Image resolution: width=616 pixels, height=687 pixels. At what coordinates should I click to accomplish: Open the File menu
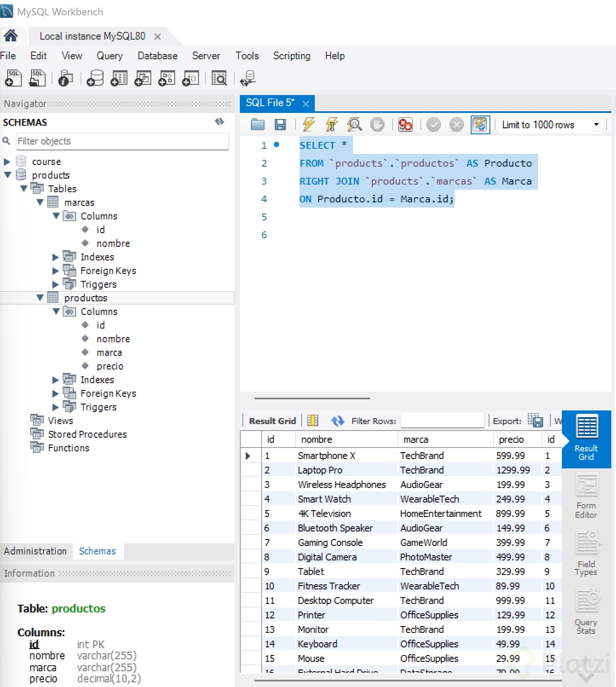(x=8, y=56)
